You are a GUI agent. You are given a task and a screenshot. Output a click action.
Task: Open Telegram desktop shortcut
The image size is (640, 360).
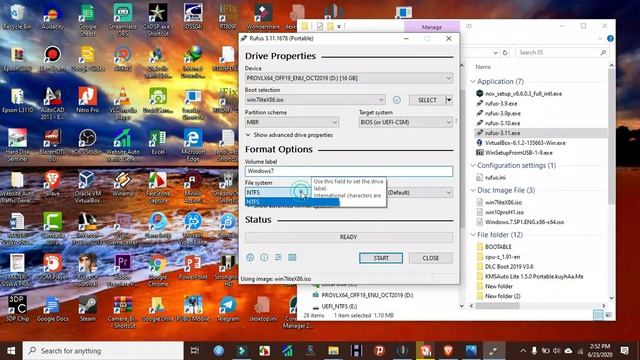[x=228, y=309]
